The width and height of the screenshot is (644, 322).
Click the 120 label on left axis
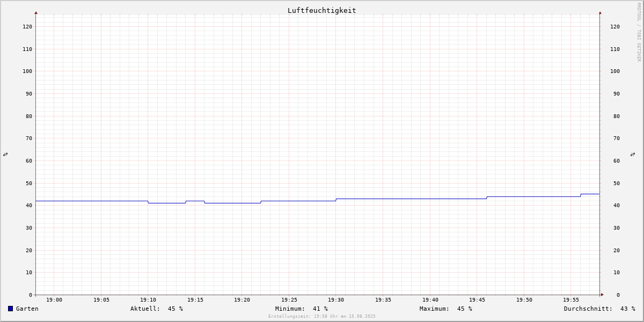(x=27, y=26)
